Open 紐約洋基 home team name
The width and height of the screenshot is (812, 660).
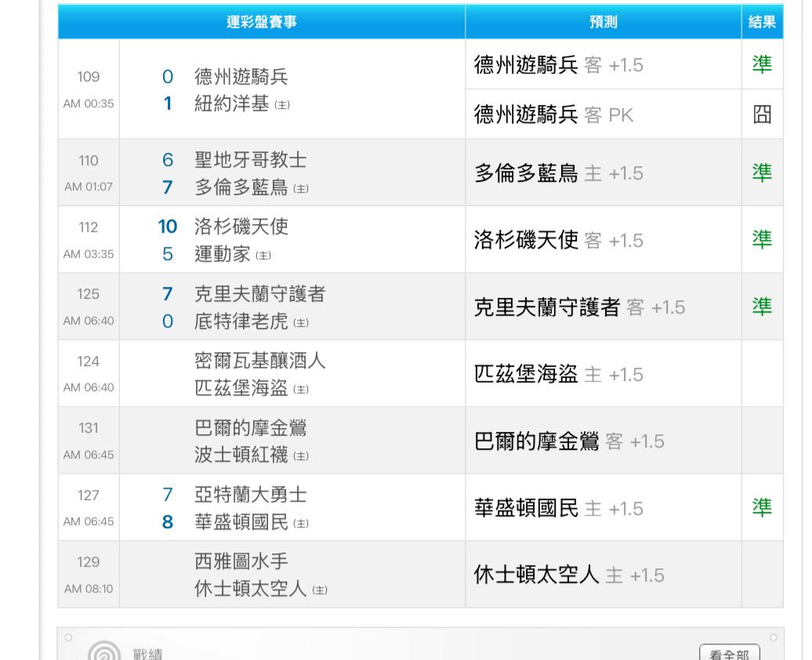point(231,103)
